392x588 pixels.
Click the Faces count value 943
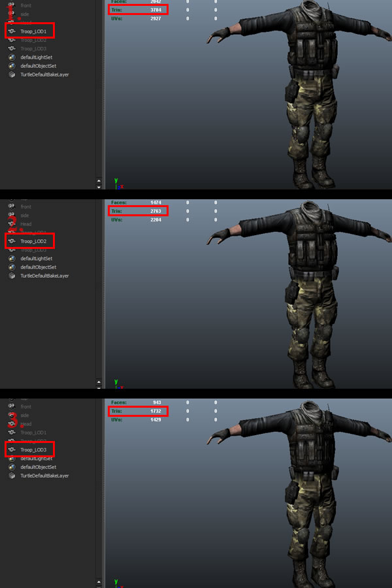point(157,402)
